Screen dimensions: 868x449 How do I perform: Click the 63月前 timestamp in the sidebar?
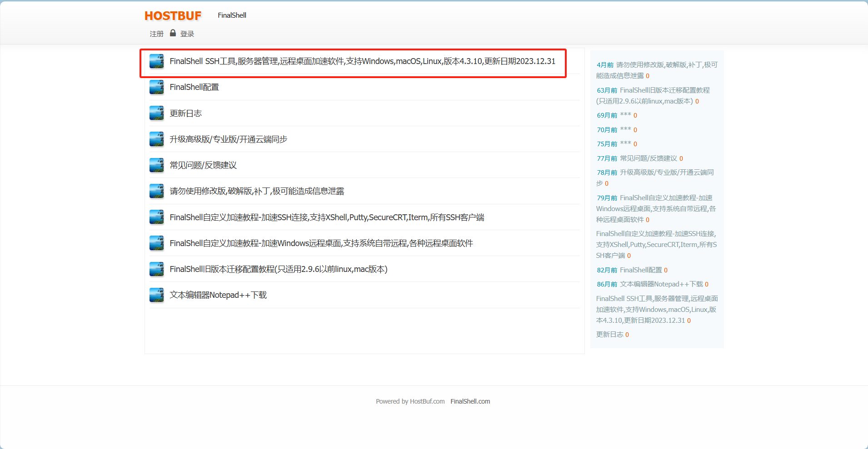click(x=607, y=90)
